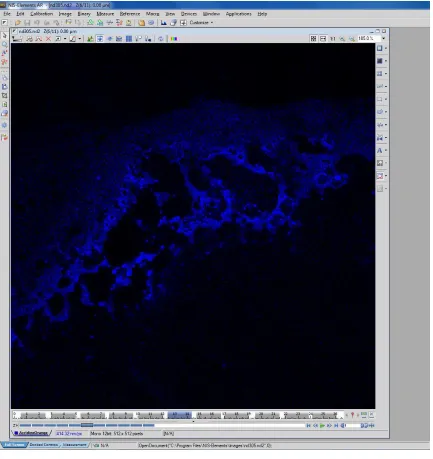Click the top square ROI icon in the right toolbar

pyautogui.click(x=379, y=48)
